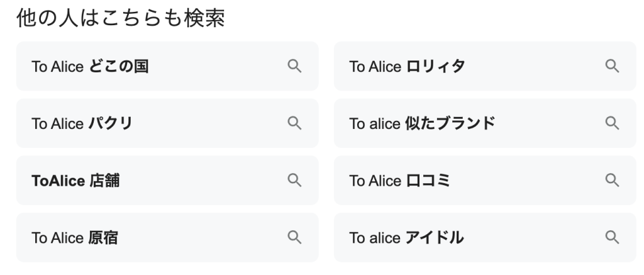Open the To Alice ロリィタ search
The height and width of the screenshot is (275, 644).
pyautogui.click(x=408, y=66)
